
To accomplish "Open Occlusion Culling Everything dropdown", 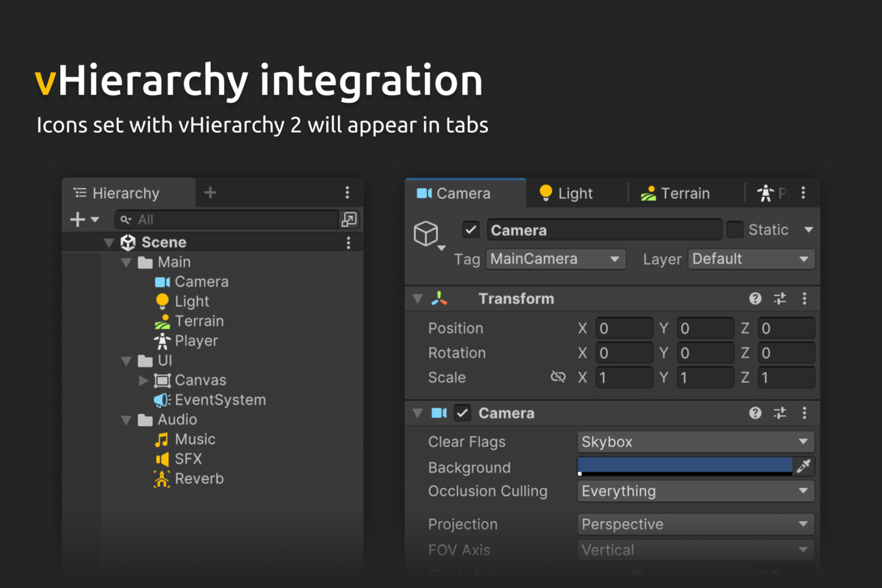I will (x=695, y=491).
